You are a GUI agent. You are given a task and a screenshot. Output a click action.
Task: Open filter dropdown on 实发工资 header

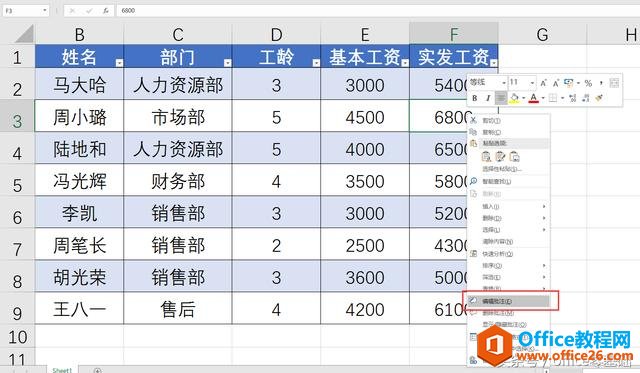click(493, 62)
